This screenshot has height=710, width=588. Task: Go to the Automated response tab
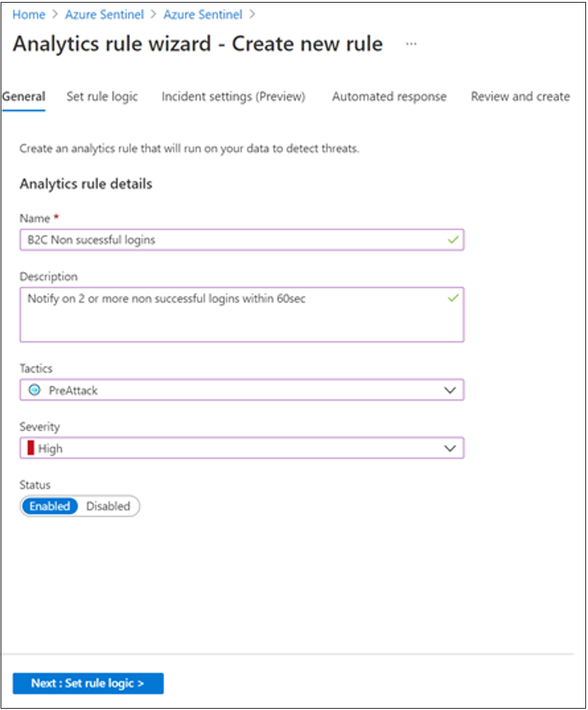coord(389,97)
